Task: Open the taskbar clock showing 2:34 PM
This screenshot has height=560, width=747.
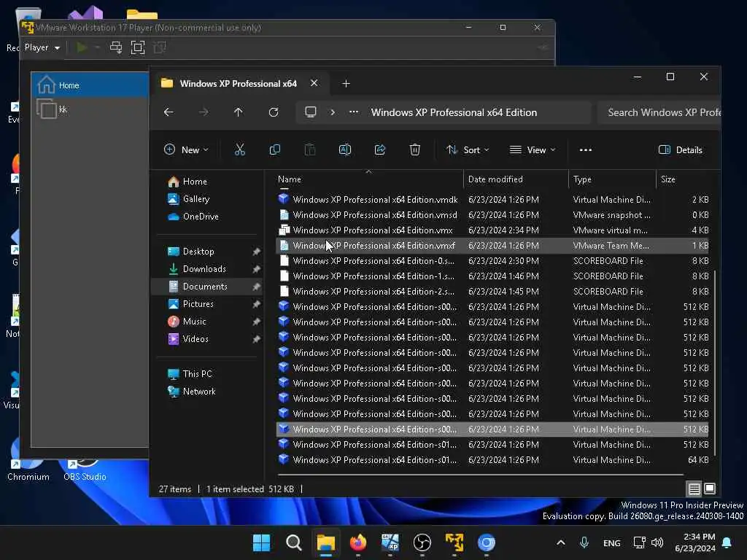Action: point(695,542)
